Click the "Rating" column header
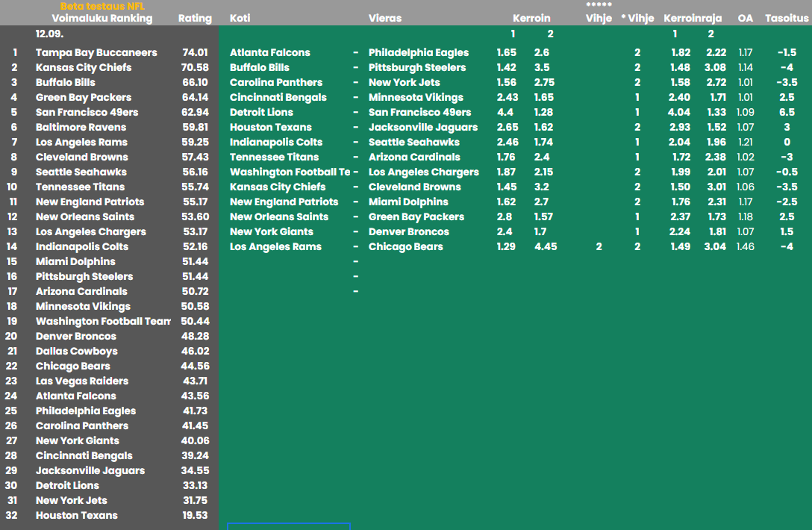 click(195, 18)
